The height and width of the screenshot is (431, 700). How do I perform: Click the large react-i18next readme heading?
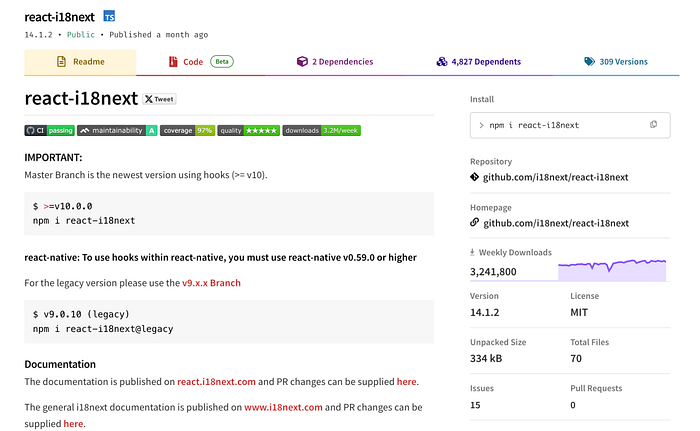pos(81,98)
